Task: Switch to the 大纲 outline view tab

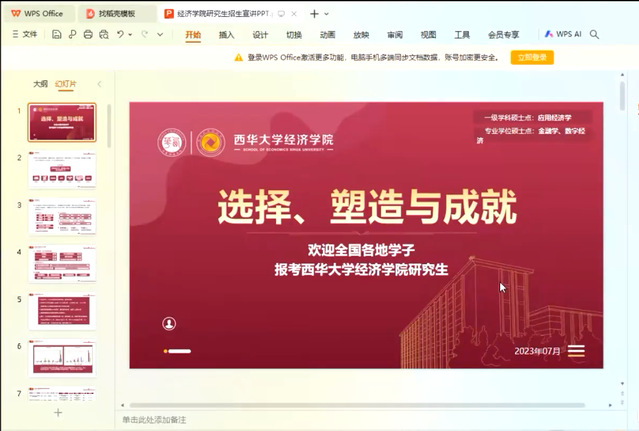Action: click(40, 84)
